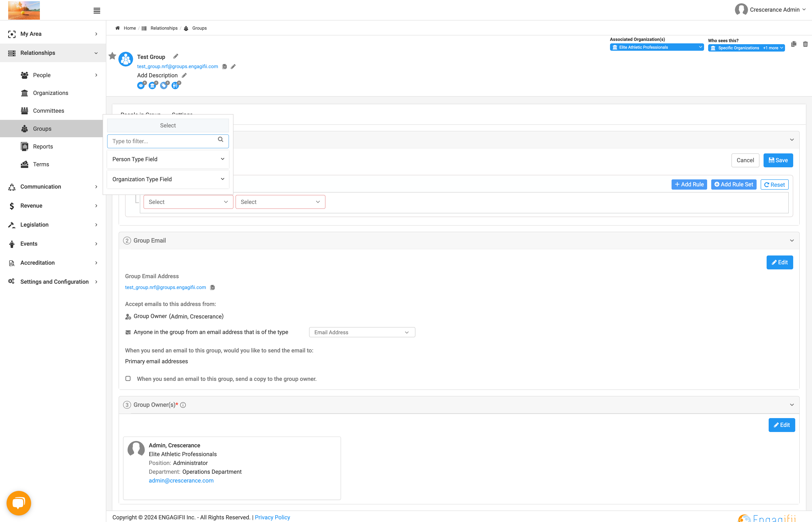Copy email under Group Email Address
Viewport: 812px width, 522px height.
click(212, 287)
